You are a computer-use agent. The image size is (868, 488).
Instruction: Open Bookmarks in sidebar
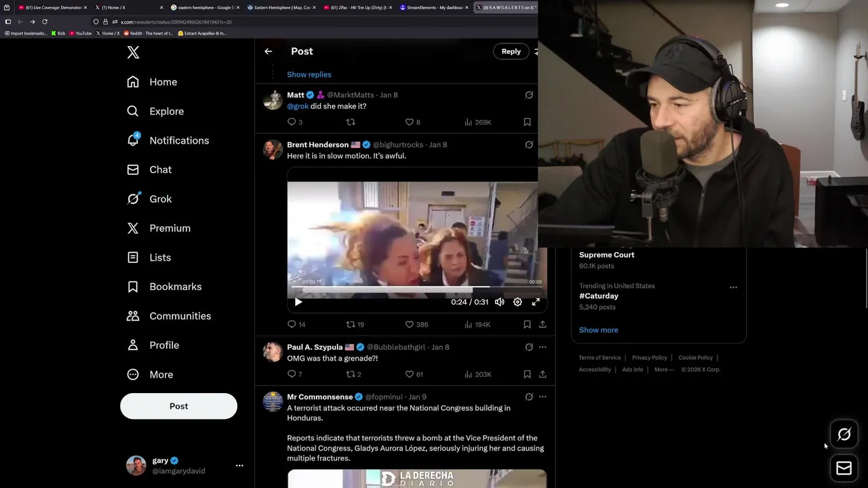tap(164, 287)
